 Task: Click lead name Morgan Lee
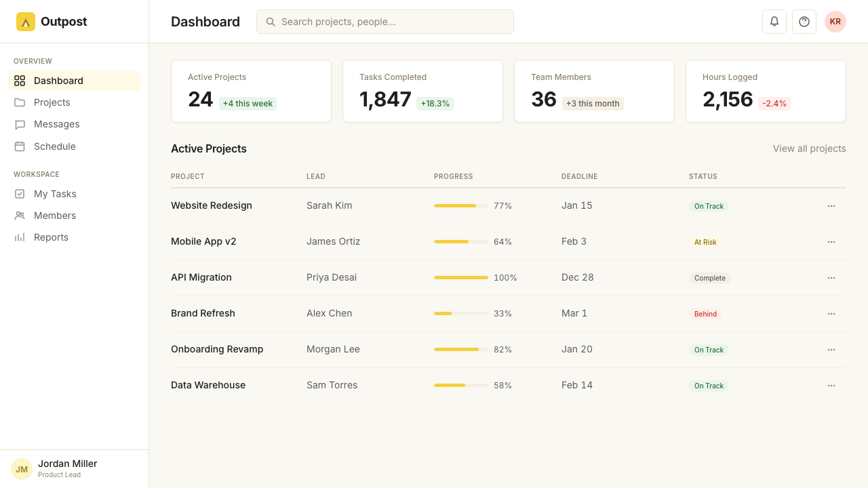click(333, 349)
